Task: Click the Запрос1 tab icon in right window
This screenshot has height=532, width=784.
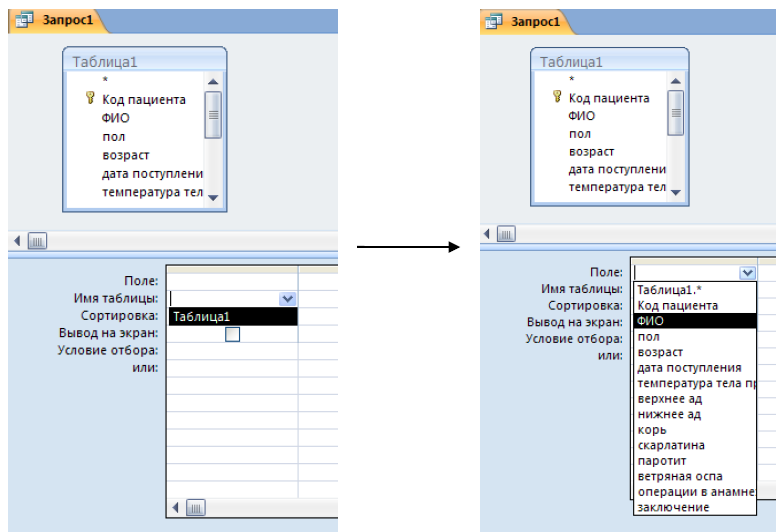Action: [x=493, y=22]
